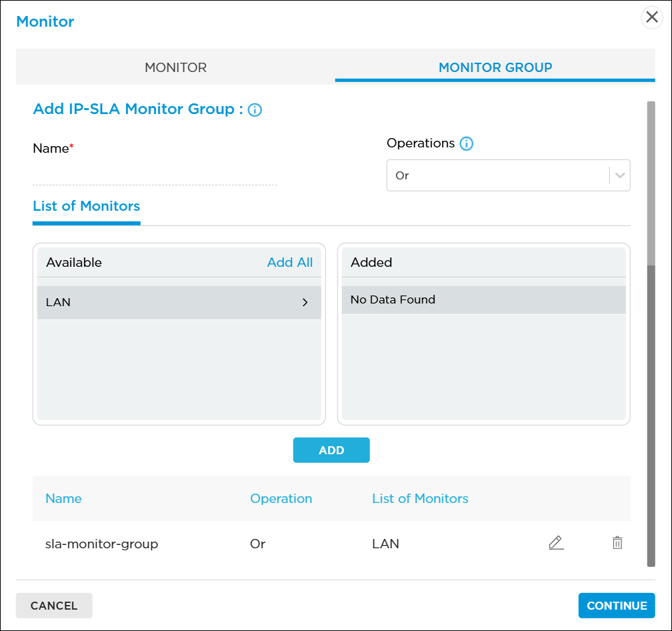Click the CANCEL button
Image resolution: width=672 pixels, height=631 pixels.
coord(54,606)
